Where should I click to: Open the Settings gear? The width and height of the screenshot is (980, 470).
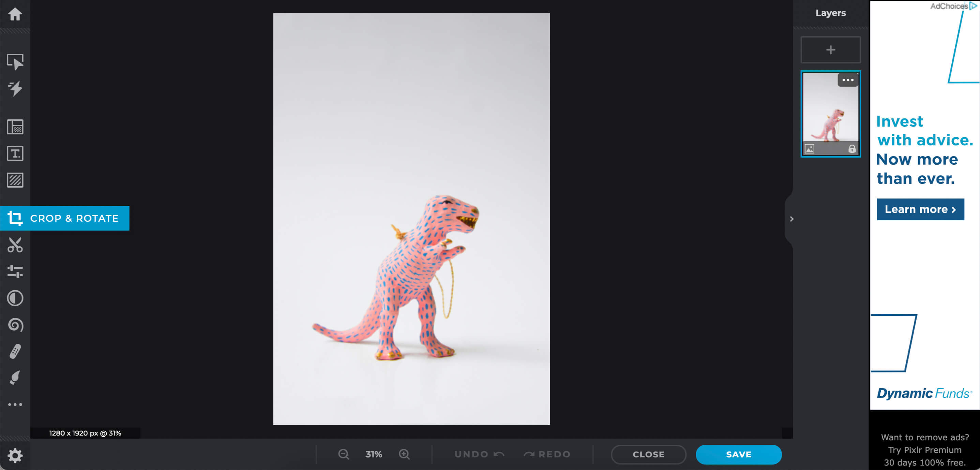click(x=15, y=455)
